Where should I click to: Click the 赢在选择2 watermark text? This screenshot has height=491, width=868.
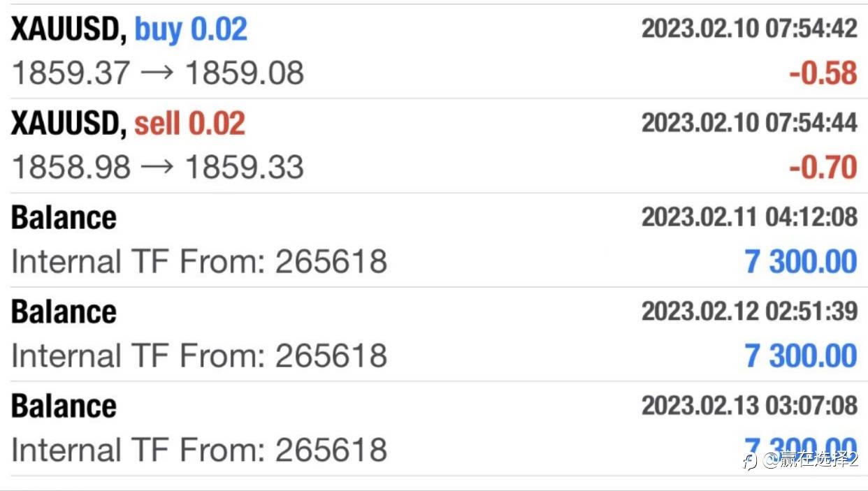coord(811,460)
